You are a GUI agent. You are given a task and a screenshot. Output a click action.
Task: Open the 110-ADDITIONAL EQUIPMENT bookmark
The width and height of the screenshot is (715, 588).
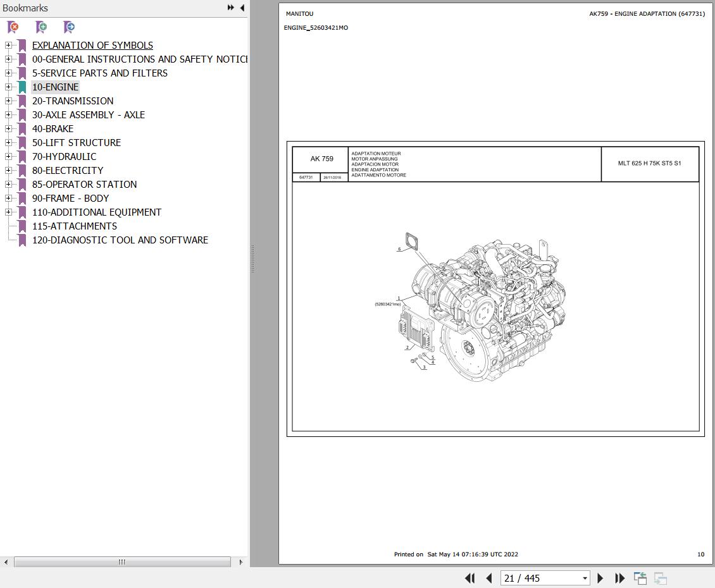[97, 212]
